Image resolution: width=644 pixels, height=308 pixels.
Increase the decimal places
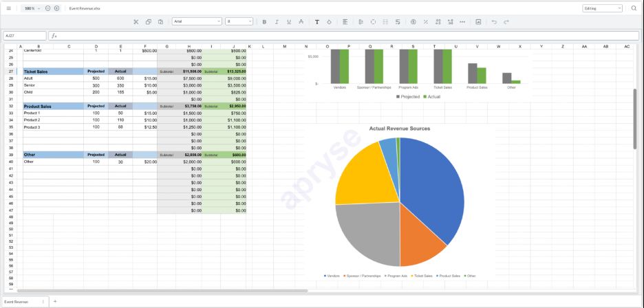(x=450, y=22)
